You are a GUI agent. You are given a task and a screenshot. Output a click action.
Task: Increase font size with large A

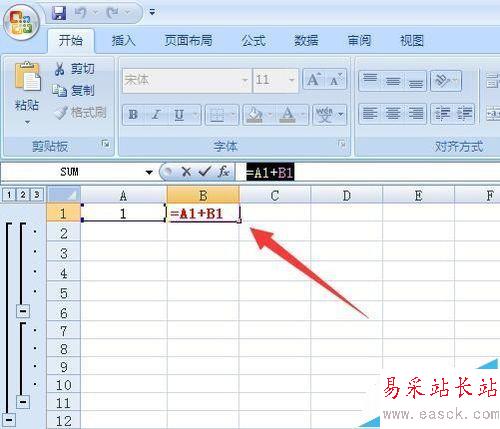[314, 80]
